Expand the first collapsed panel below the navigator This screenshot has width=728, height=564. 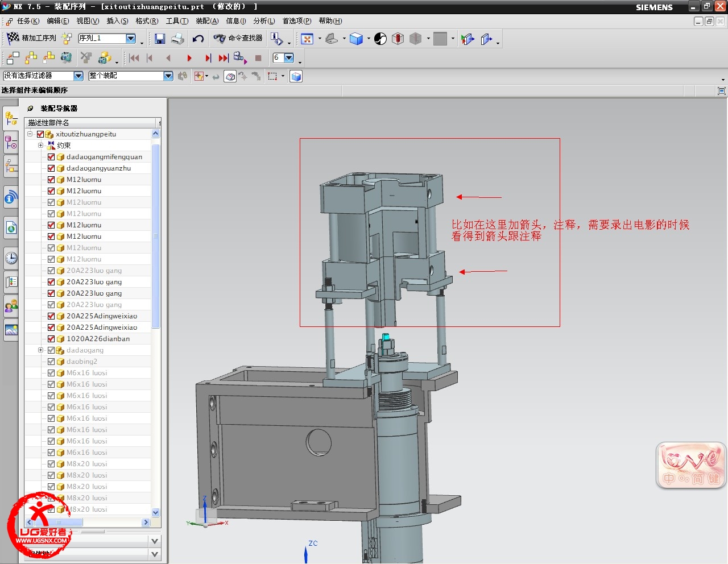coord(154,541)
